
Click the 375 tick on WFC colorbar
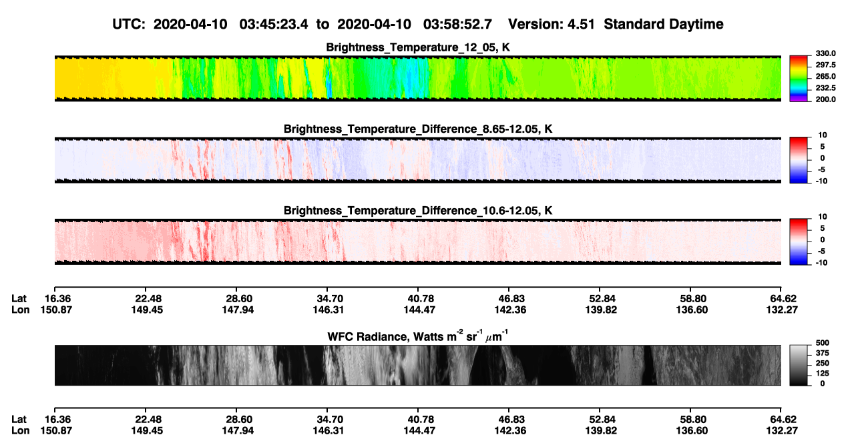pos(823,353)
